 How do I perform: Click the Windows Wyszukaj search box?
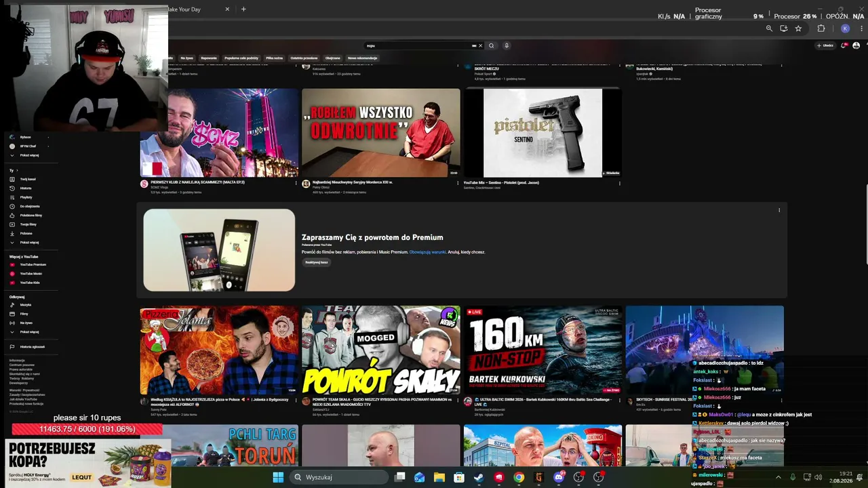coord(340,477)
